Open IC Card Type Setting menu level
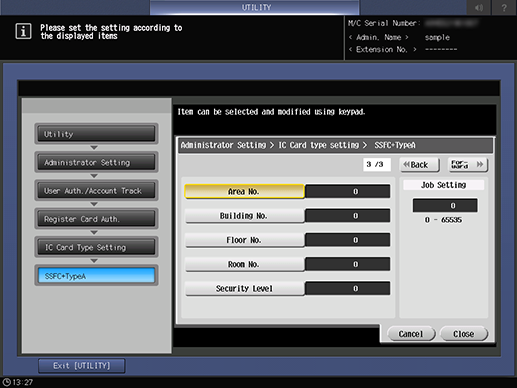 pyautogui.click(x=96, y=247)
